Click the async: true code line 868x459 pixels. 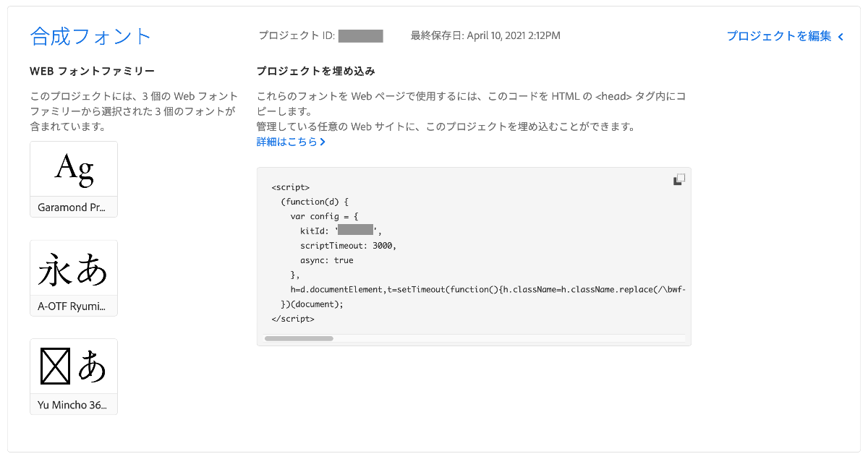click(x=326, y=260)
